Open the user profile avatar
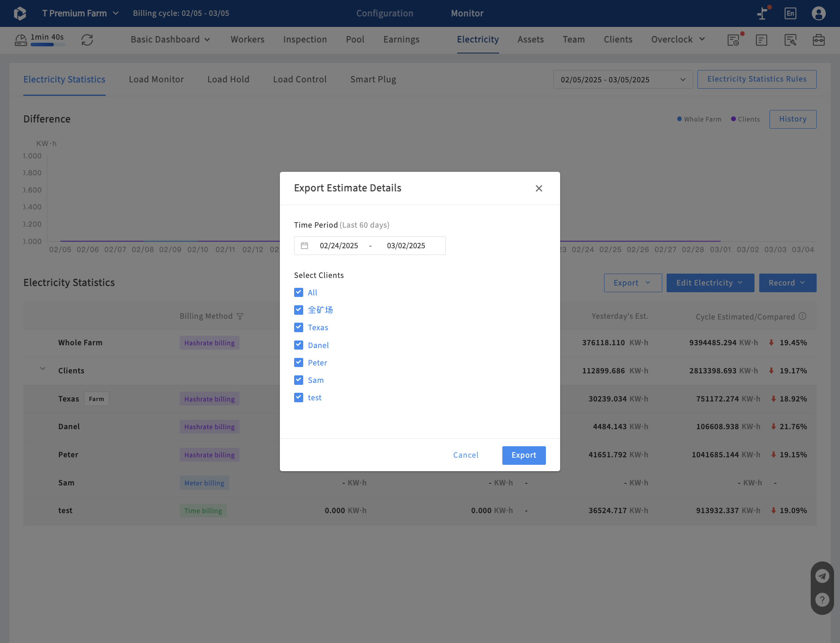This screenshot has width=840, height=643. click(x=819, y=13)
